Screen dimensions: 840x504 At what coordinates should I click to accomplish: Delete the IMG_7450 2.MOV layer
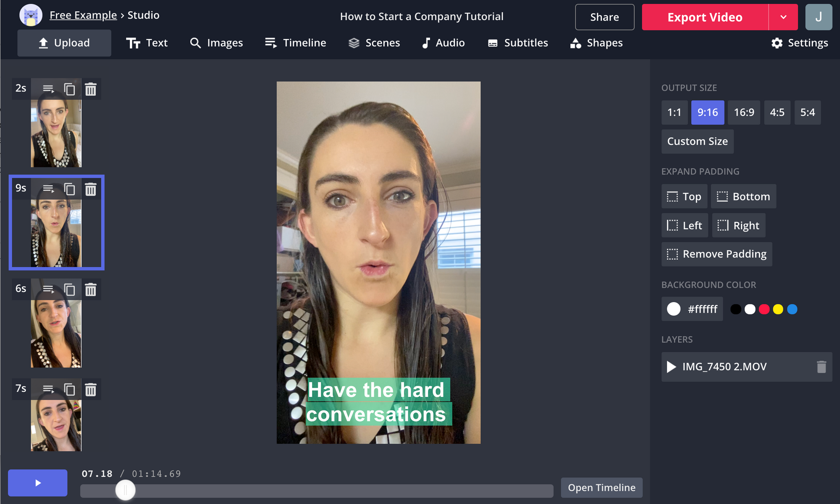(x=821, y=367)
